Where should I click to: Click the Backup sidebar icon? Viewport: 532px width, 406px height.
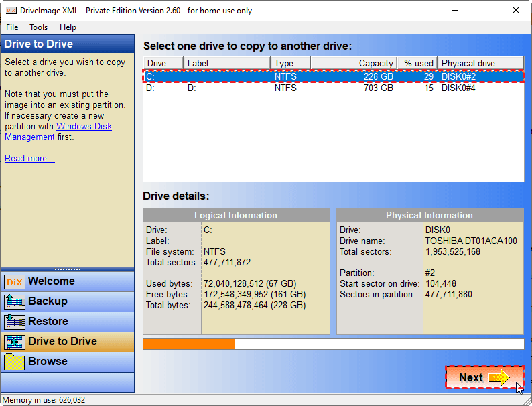pos(14,302)
